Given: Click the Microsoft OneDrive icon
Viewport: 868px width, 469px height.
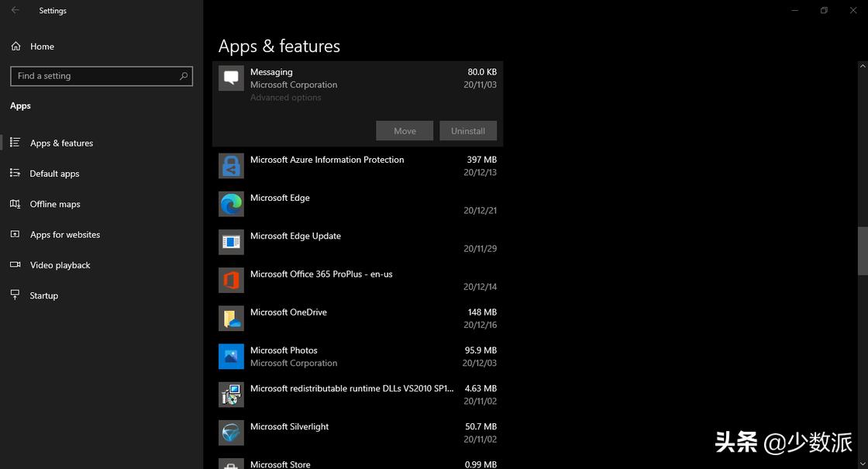Looking at the screenshot, I should [x=231, y=319].
